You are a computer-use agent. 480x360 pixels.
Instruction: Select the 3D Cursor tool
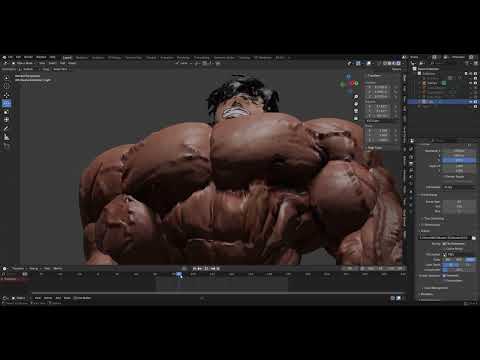6,86
